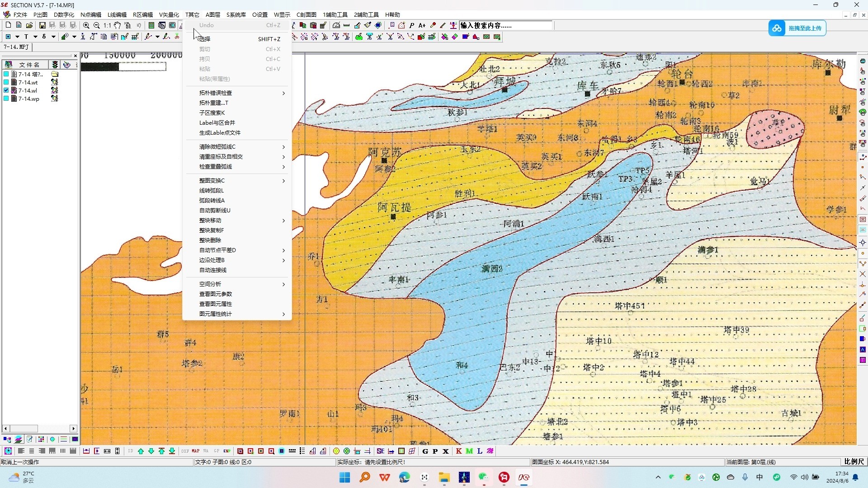Click the Open project folder icon
The image size is (868, 488).
[x=29, y=25]
